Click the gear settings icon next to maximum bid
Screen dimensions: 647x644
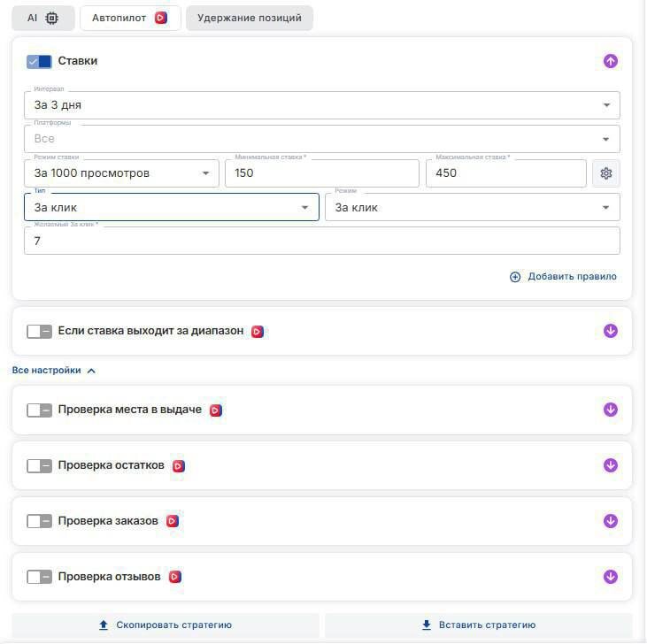pyautogui.click(x=606, y=173)
